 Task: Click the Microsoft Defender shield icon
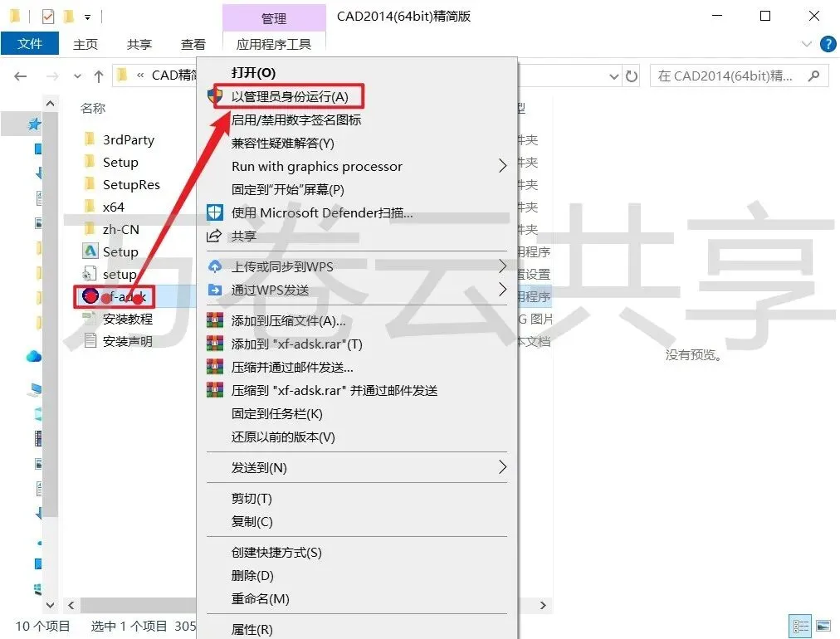point(215,212)
